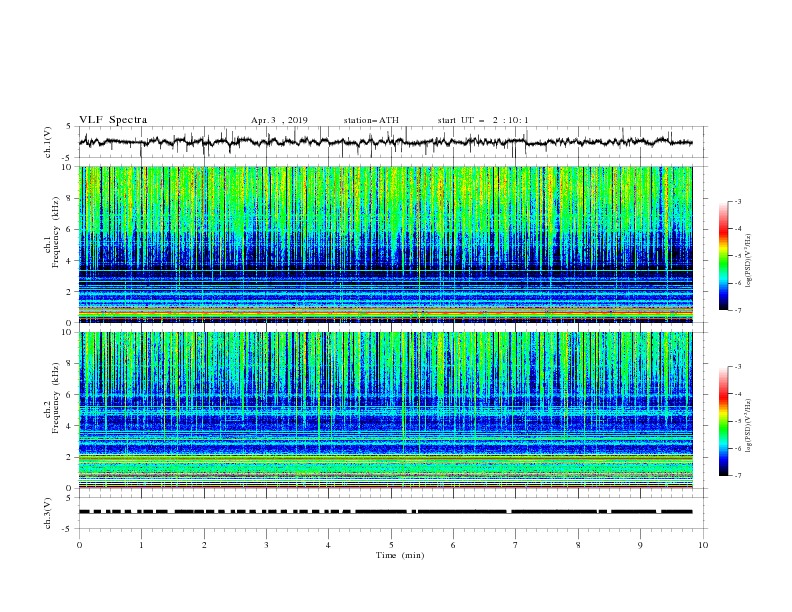Click the 'start UT = 2:10:1' text
792x612 pixels.
pos(483,120)
